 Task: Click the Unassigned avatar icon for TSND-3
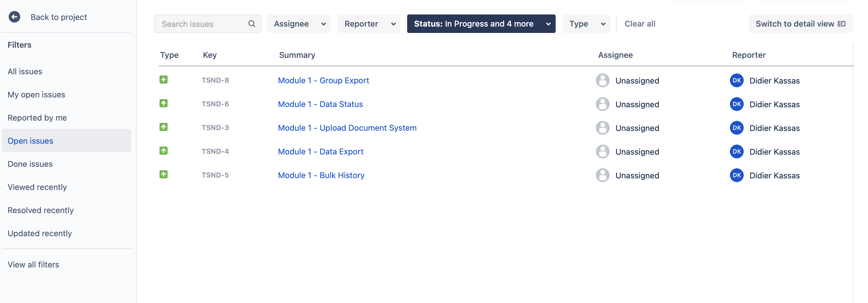[x=602, y=128]
